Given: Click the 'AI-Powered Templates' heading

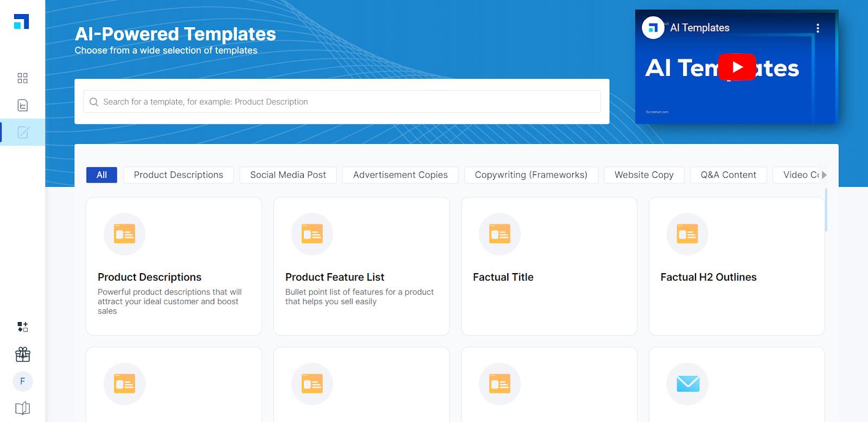Looking at the screenshot, I should coord(175,34).
